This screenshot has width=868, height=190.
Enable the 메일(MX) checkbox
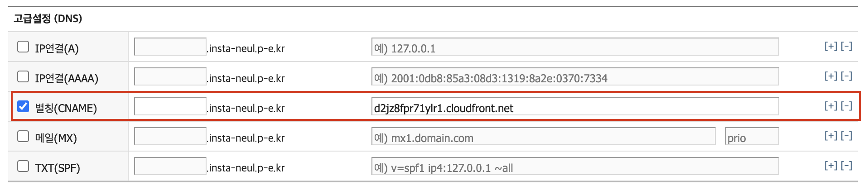click(23, 136)
